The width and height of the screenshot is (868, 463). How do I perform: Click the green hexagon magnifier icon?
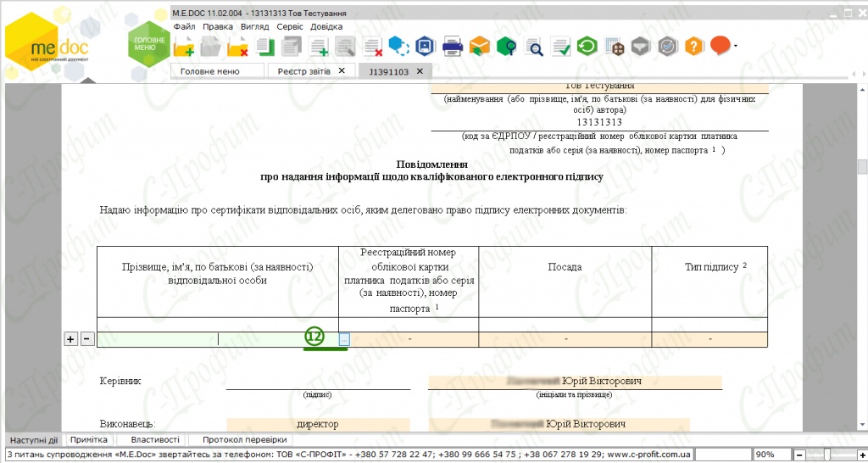[507, 46]
